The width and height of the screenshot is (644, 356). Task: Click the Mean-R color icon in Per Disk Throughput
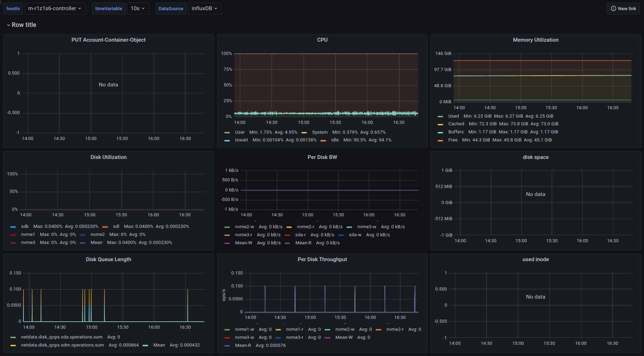227,346
